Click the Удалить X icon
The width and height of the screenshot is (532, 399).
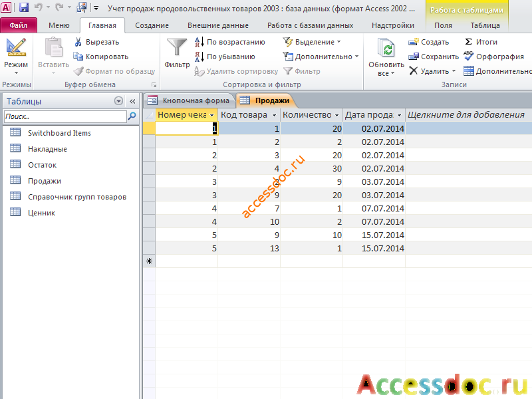[413, 71]
